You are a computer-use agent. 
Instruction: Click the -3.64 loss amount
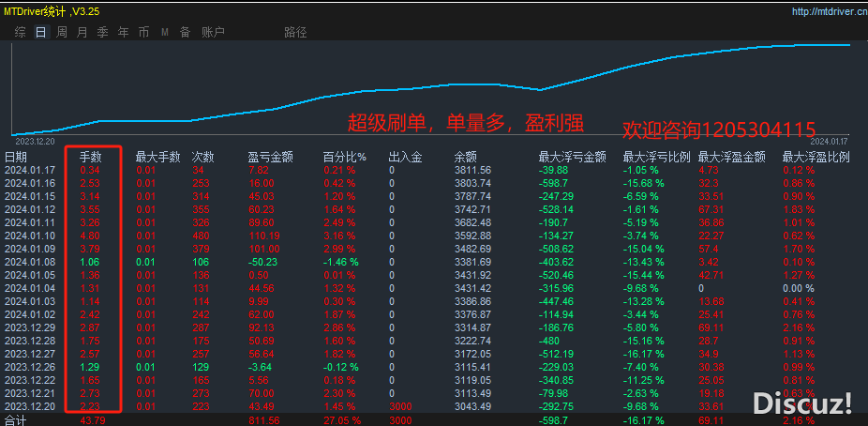(261, 367)
